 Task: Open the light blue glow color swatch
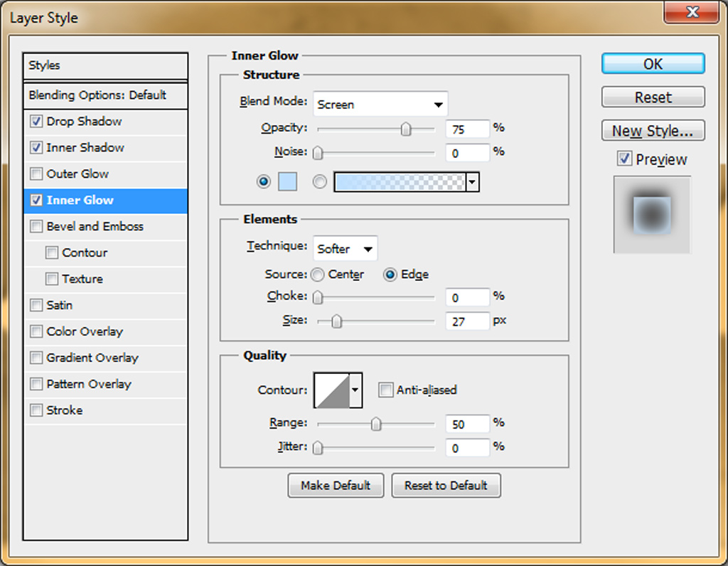(287, 181)
